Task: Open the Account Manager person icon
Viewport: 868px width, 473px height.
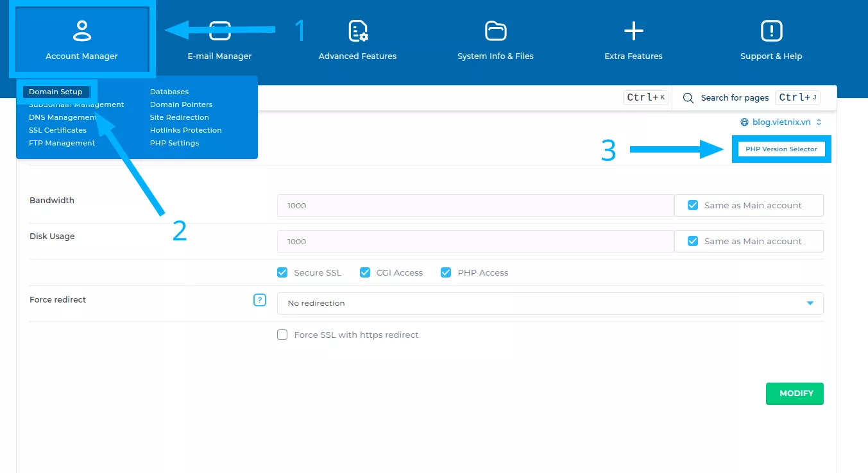Action: [81, 30]
